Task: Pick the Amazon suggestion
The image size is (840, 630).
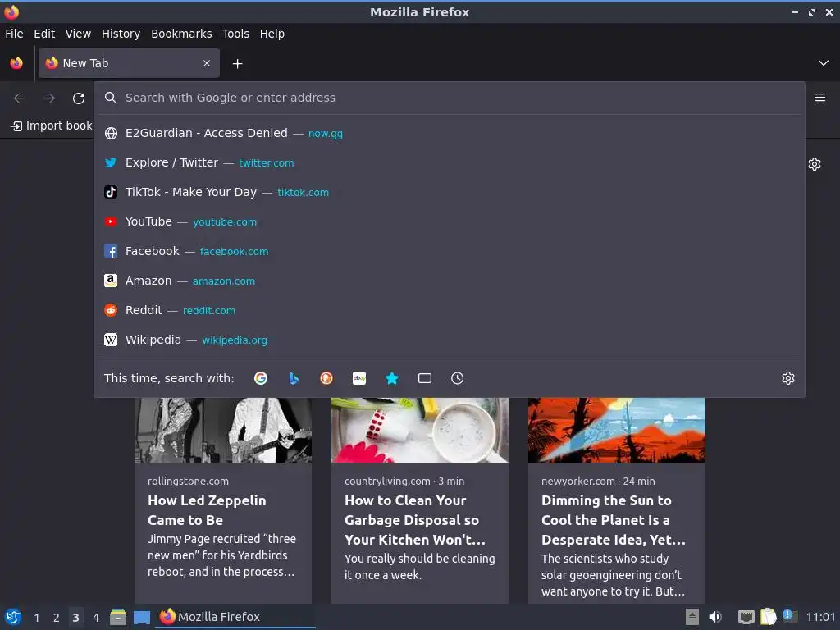Action: tap(449, 281)
